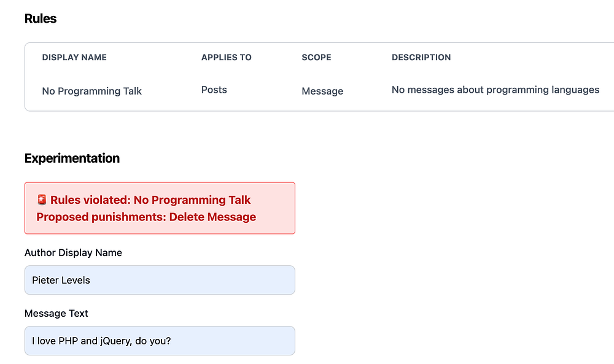Click the Posts value in the Applies To column
Viewport: 614px width, 364px height.
tap(214, 90)
